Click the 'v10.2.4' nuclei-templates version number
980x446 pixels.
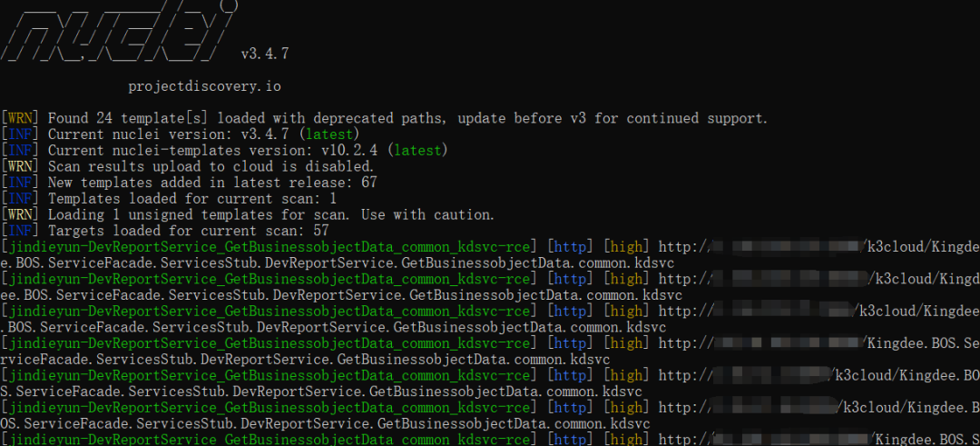[x=351, y=151]
